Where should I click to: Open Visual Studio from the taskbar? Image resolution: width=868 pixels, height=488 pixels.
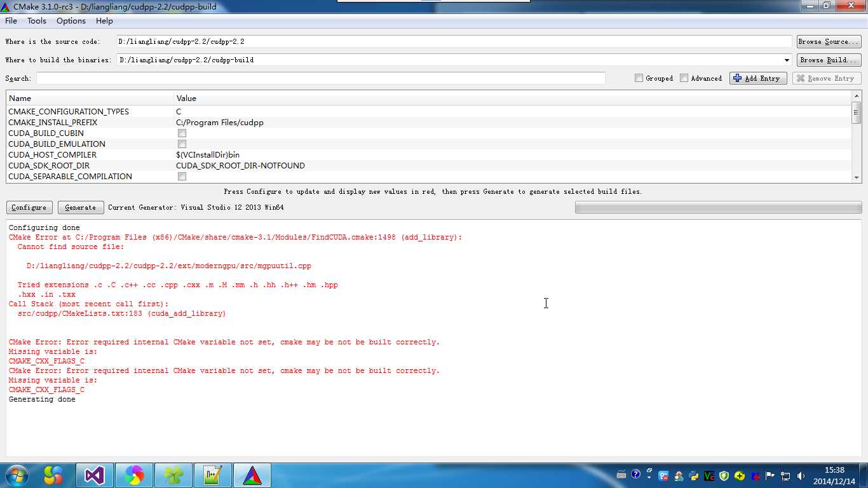[95, 475]
